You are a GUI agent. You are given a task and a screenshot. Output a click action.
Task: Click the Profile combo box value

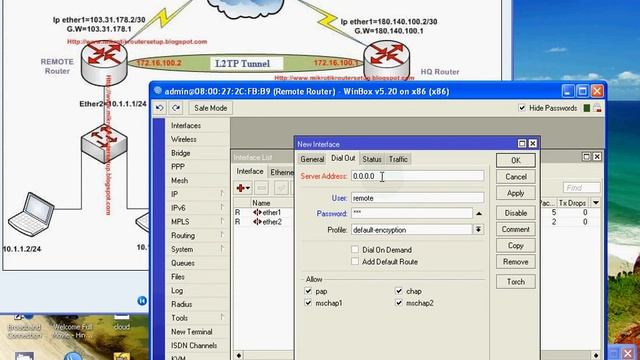click(412, 230)
